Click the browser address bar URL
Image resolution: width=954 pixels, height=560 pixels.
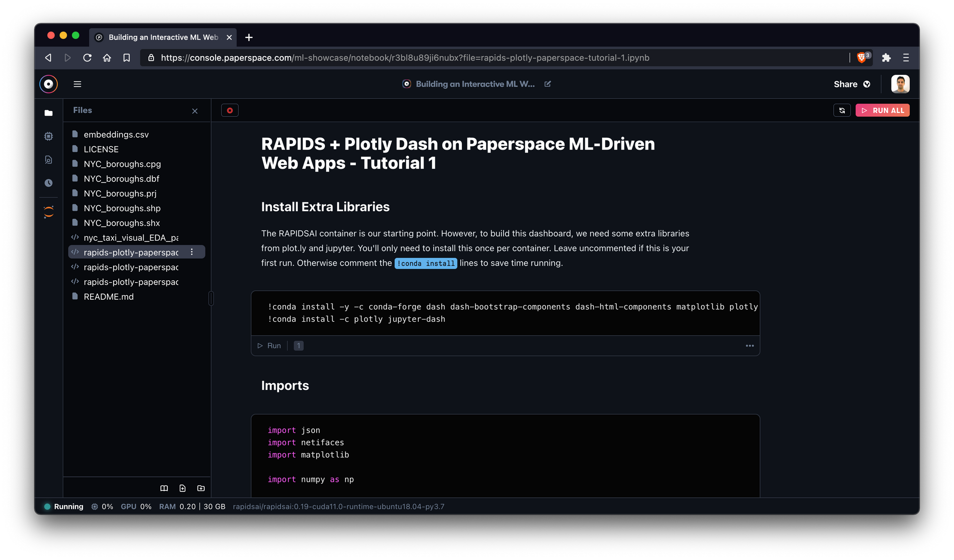404,58
